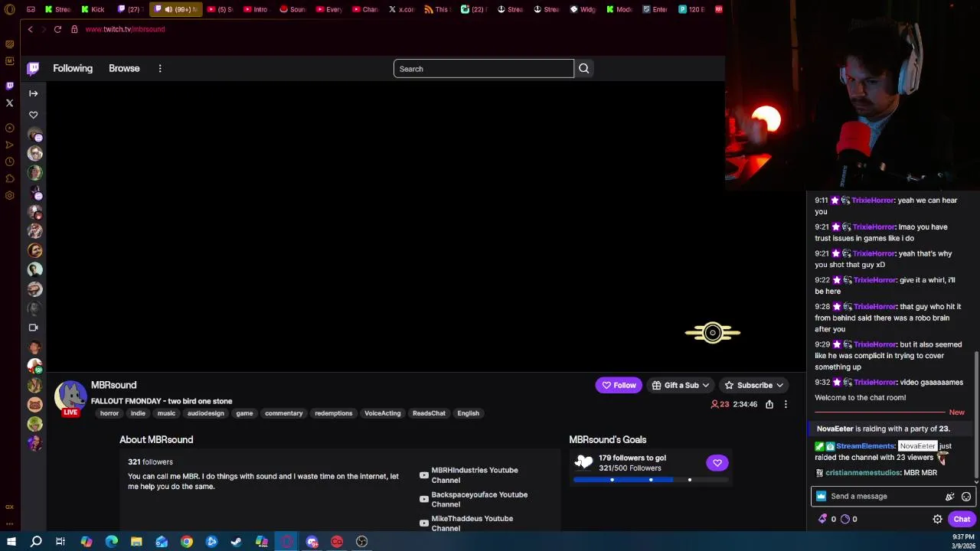Click the chat panel scrollbar
980x551 pixels.
tap(976, 413)
